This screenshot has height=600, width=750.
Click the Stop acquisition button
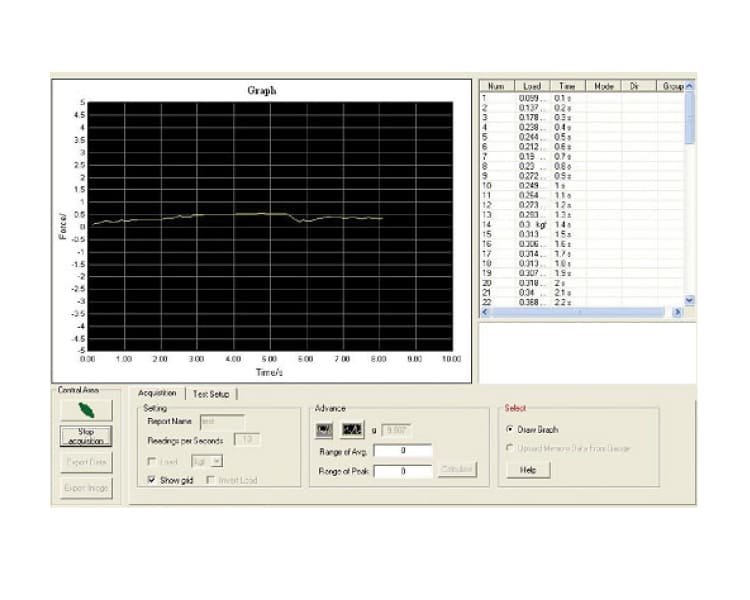86,436
